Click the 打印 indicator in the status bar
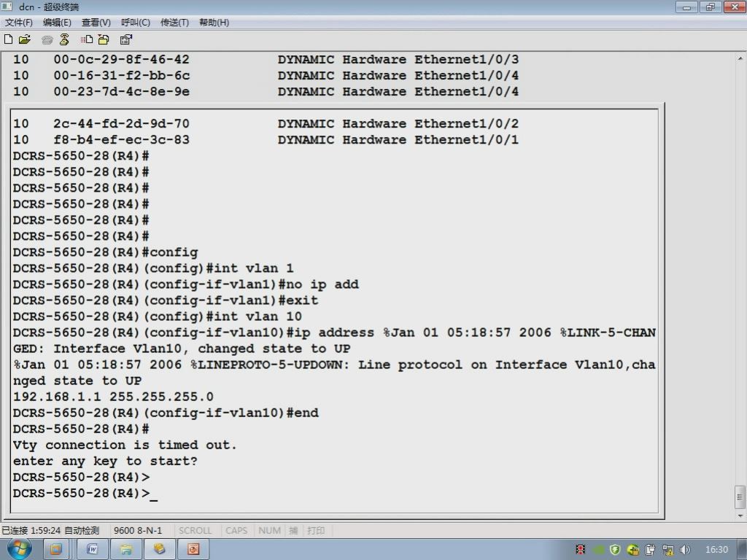 click(x=316, y=531)
